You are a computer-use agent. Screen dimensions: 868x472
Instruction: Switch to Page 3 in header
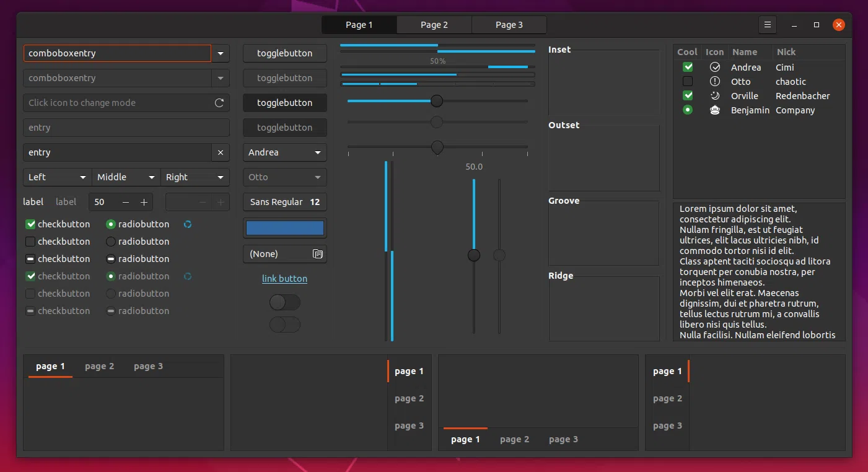(x=509, y=25)
